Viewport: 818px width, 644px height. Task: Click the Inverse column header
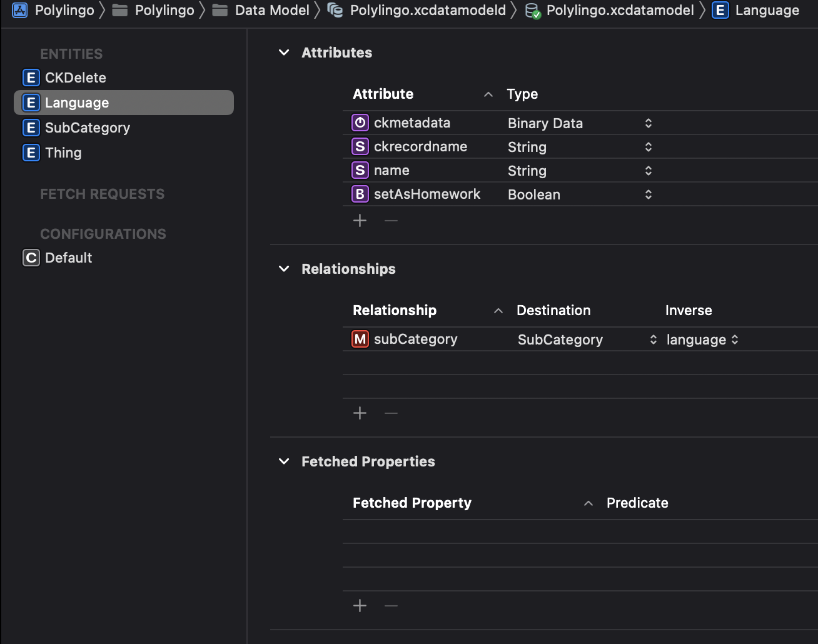(x=689, y=310)
